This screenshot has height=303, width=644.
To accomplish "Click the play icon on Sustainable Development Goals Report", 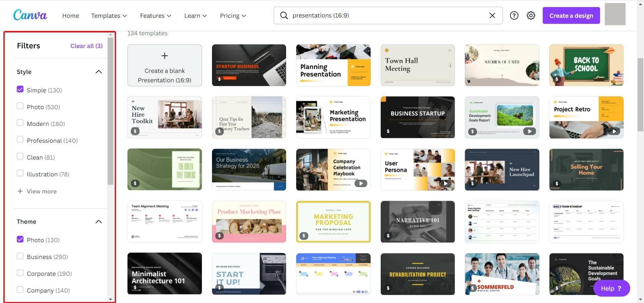I will (529, 131).
